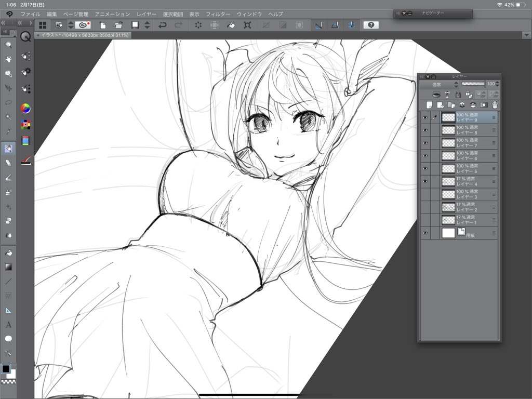Click the New document icon

coord(103,25)
